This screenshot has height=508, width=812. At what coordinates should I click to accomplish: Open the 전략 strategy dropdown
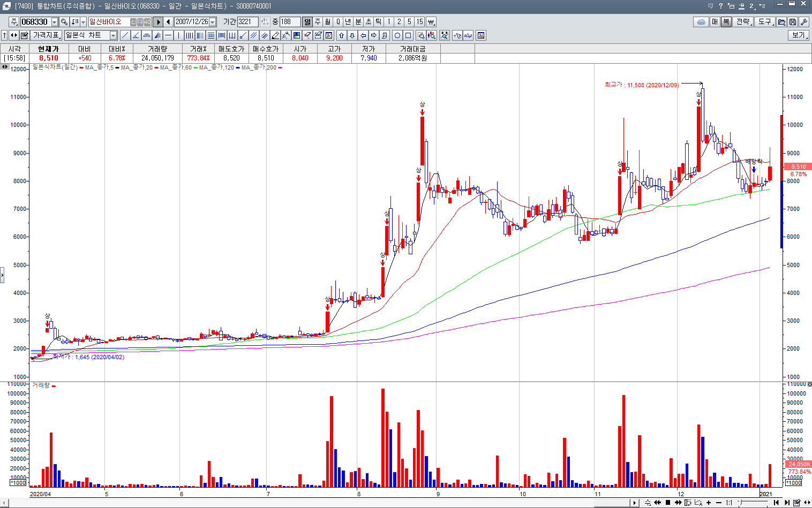point(743,22)
